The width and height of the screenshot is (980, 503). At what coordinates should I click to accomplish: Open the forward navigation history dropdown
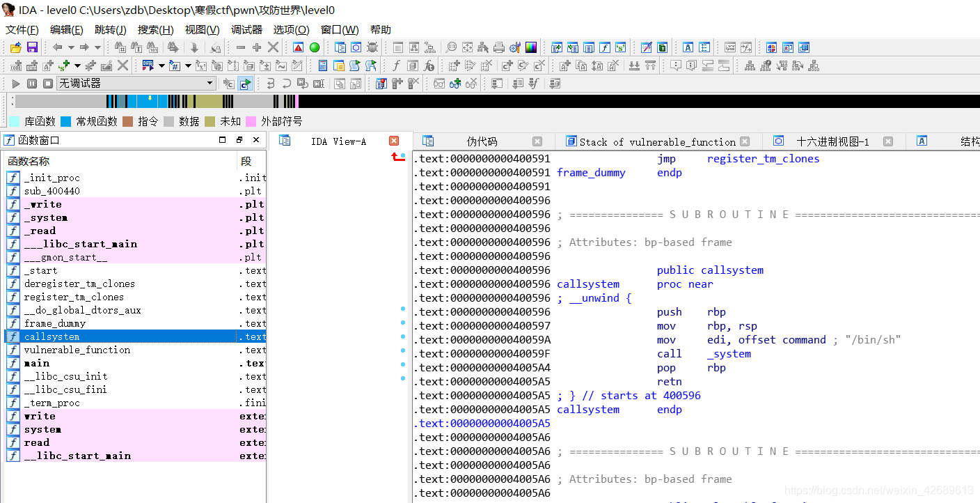(x=97, y=47)
